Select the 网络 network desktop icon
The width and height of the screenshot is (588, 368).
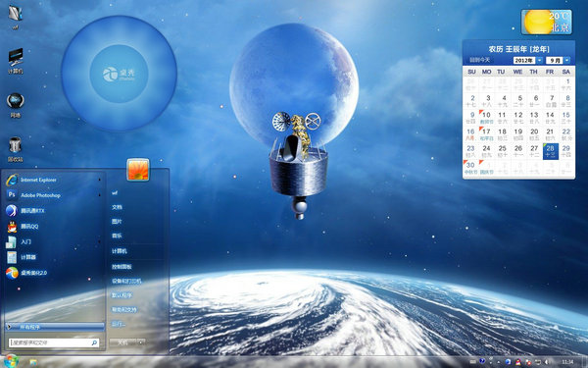click(x=15, y=105)
